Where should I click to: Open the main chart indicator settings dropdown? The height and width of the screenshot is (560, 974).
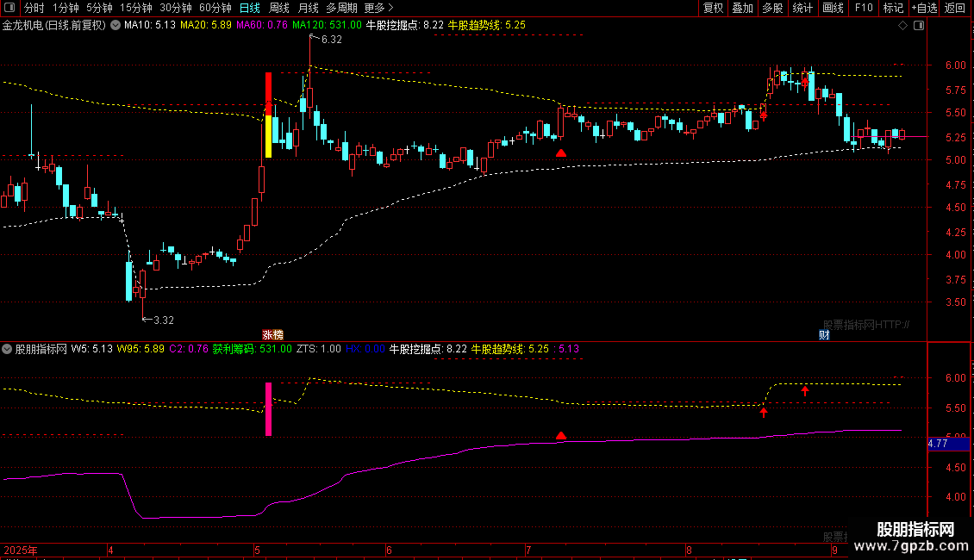click(x=116, y=26)
